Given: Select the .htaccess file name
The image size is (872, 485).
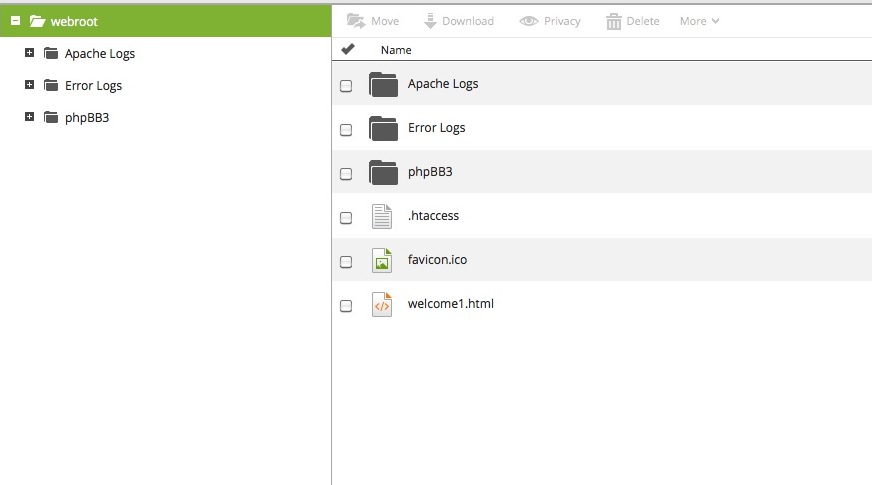Looking at the screenshot, I should 433,216.
